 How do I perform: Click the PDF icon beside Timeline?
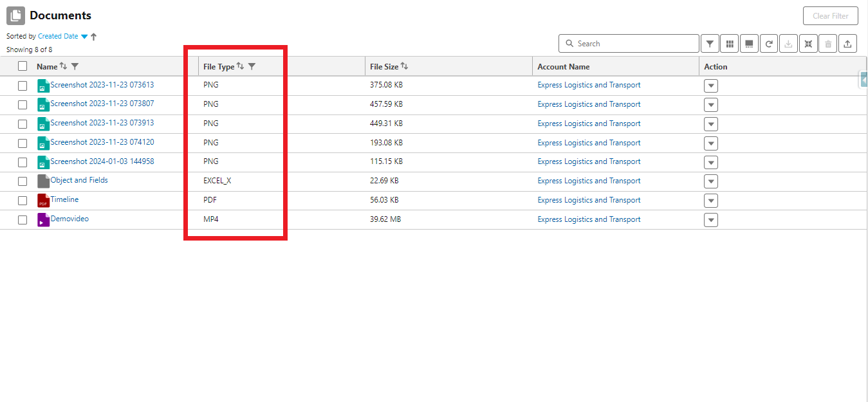(x=43, y=200)
